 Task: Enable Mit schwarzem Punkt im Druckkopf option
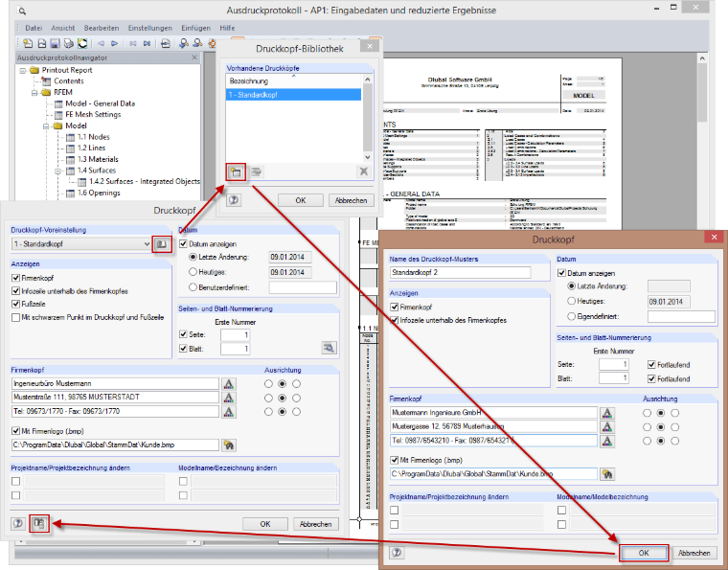[15, 317]
